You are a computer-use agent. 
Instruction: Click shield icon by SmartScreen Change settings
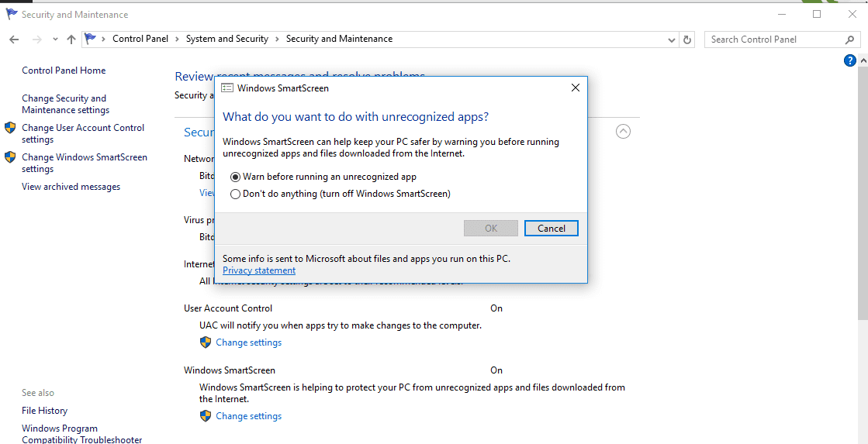(x=206, y=416)
